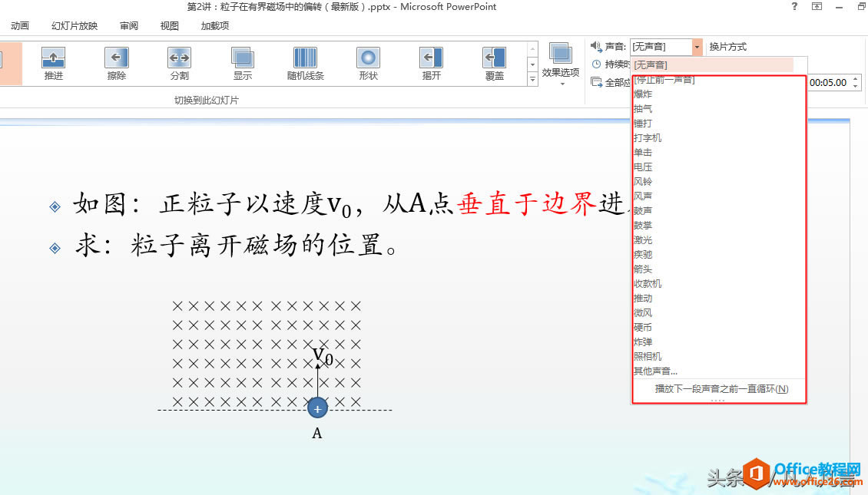Open the 动画 ribbon tab
Viewport: 868px width, 495px height.
pos(20,26)
